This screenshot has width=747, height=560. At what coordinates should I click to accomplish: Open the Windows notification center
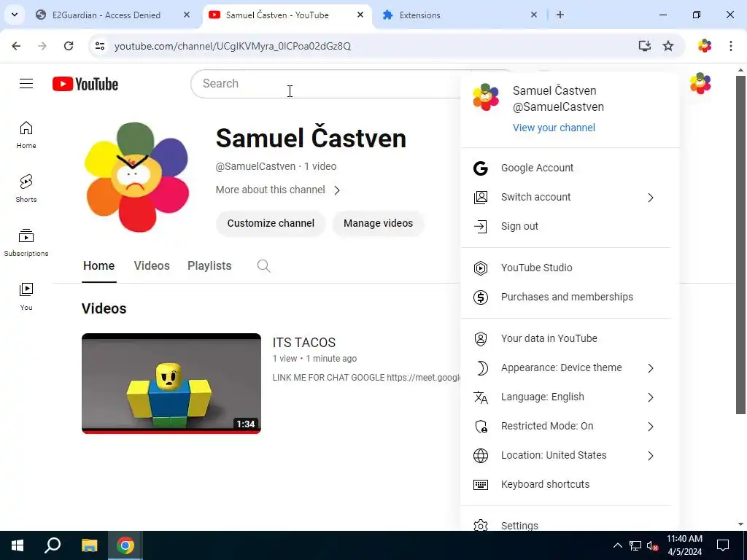(x=723, y=545)
